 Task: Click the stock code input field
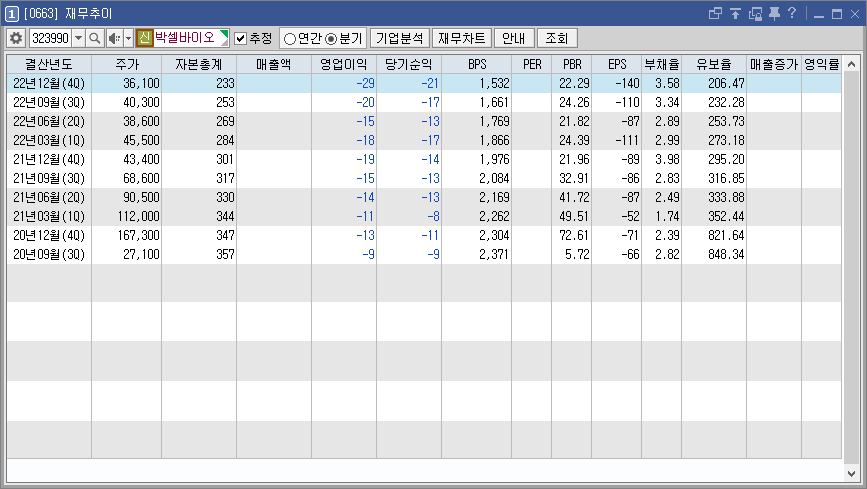(51, 38)
